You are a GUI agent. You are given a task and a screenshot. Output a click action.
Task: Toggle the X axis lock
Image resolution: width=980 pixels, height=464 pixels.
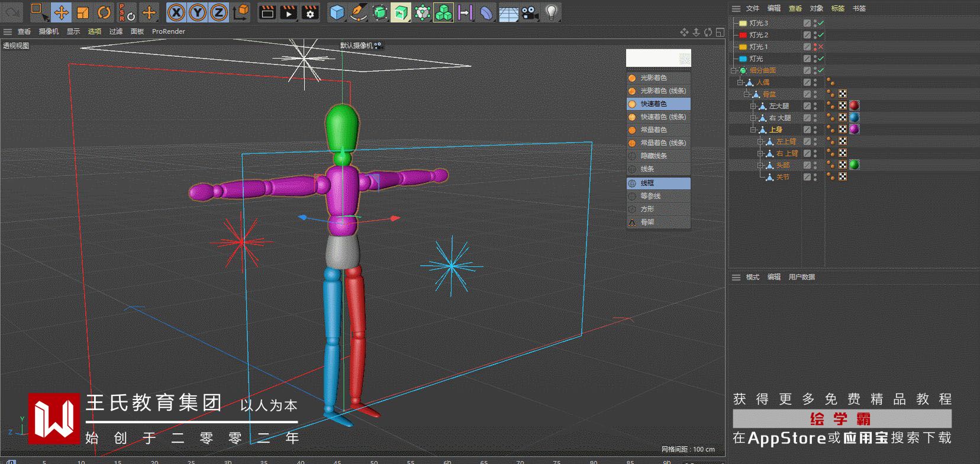pos(176,12)
